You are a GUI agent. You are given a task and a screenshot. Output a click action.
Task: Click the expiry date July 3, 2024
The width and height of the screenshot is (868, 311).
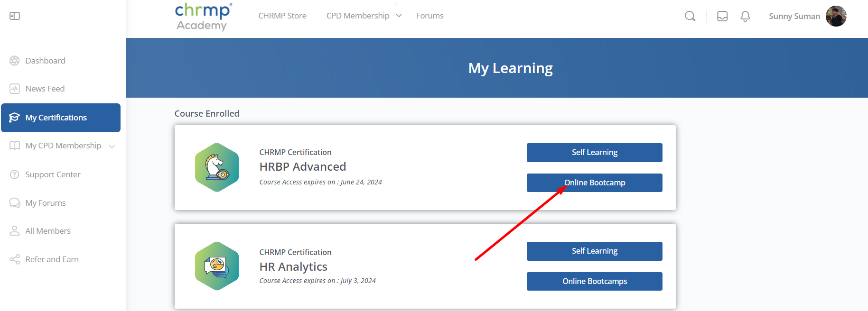pos(358,281)
